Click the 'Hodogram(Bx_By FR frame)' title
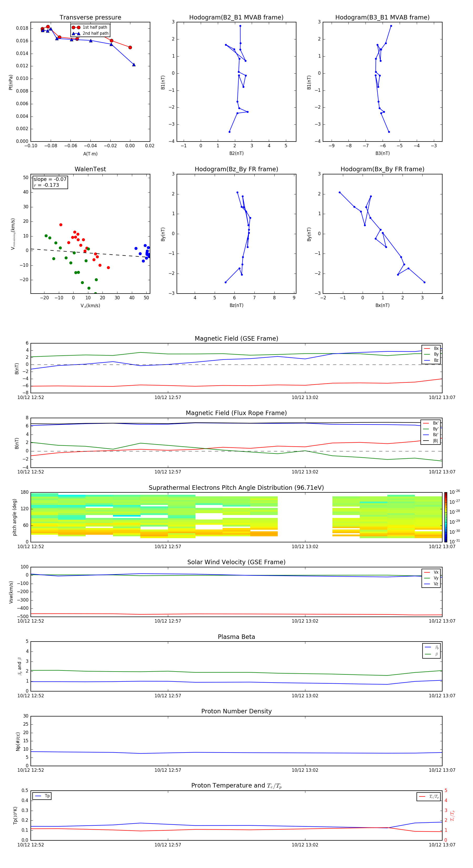The width and height of the screenshot is (473, 868). click(382, 169)
